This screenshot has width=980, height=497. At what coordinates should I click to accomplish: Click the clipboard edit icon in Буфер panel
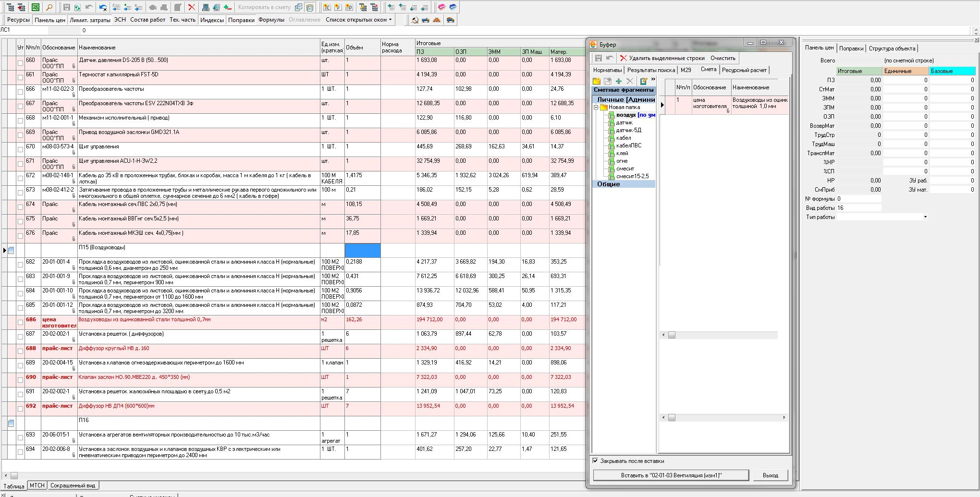(644, 81)
